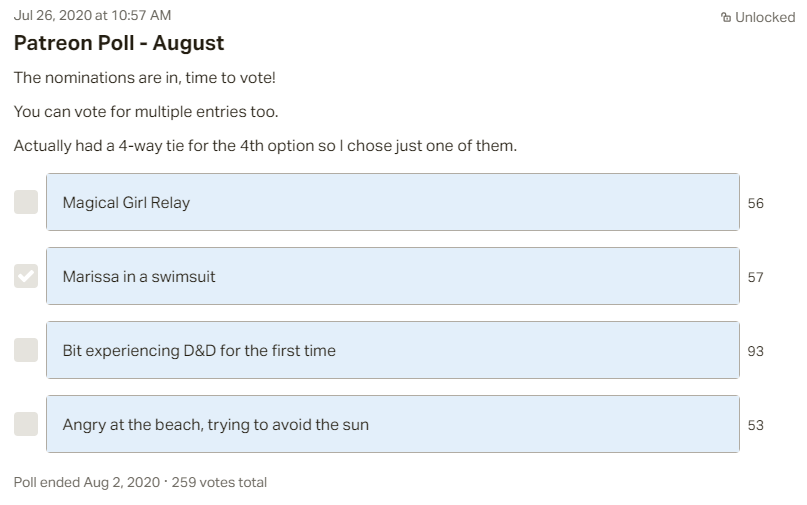Enable the Angry at the beach checkbox
This screenshot has height=505, width=807.
[26, 424]
